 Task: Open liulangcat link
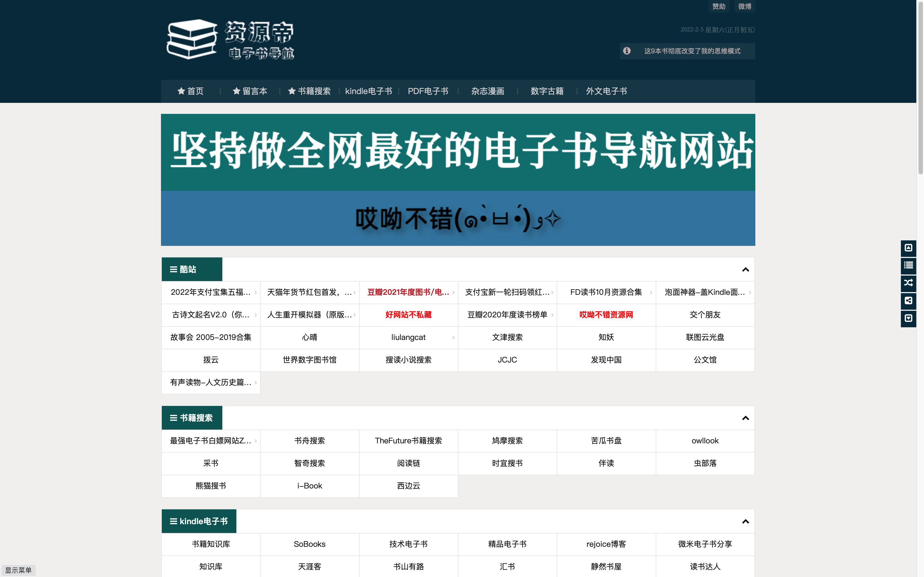(x=408, y=337)
